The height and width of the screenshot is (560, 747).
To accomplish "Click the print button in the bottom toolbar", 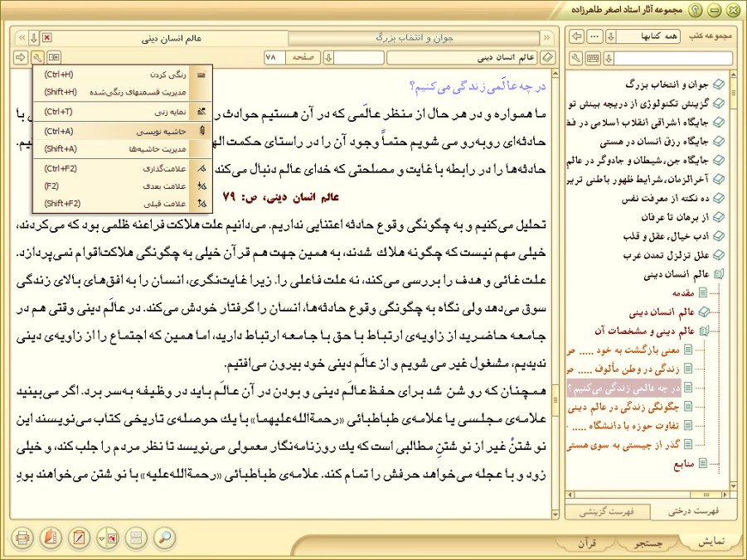I will tap(22, 538).
